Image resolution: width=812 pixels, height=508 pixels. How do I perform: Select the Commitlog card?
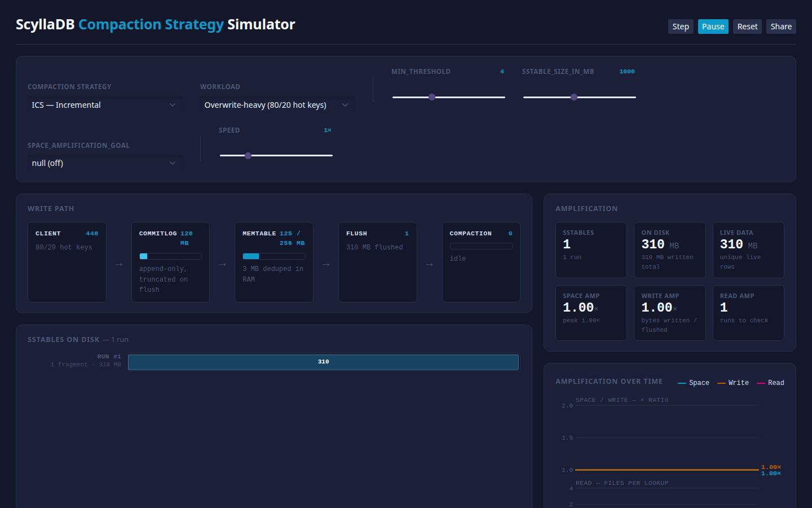tap(170, 262)
